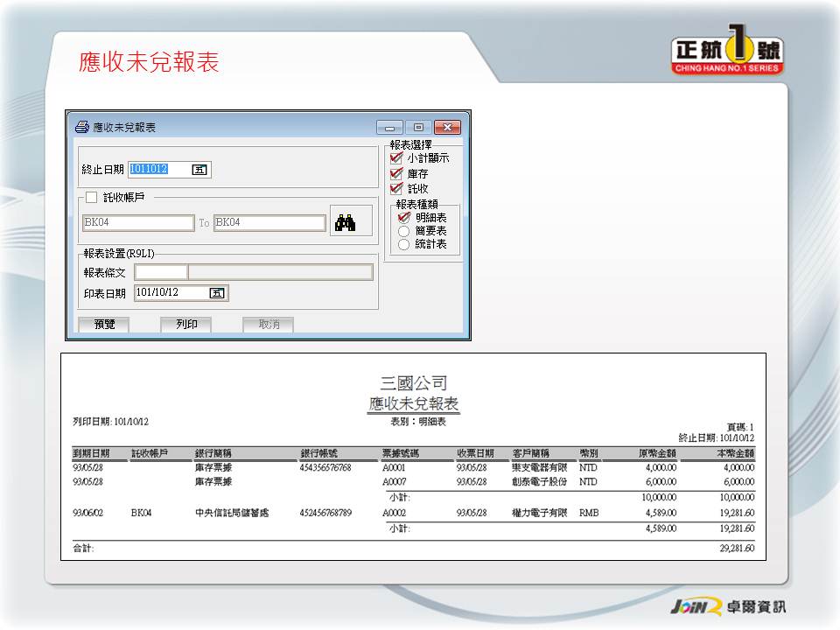The height and width of the screenshot is (630, 840).
Task: Enable the 託收帳戶 checkbox
Action: click(92, 198)
